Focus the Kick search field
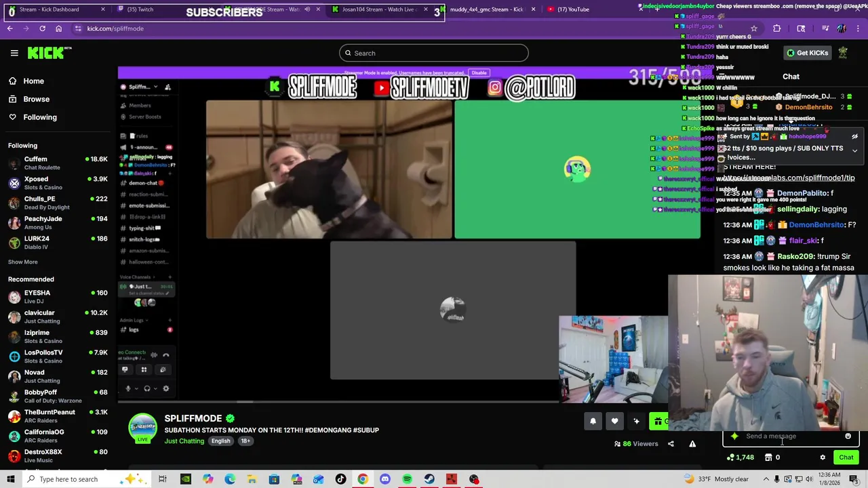Viewport: 868px width, 488px height. 434,53
